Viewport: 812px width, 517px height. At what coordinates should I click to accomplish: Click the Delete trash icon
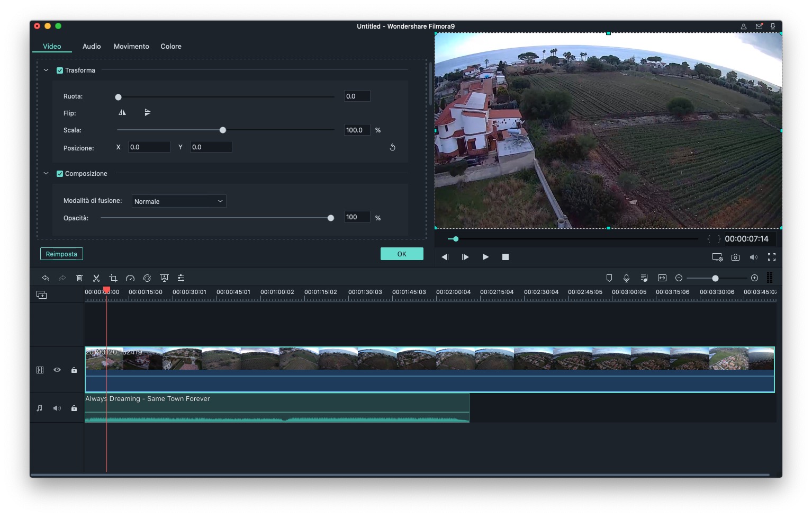(79, 278)
